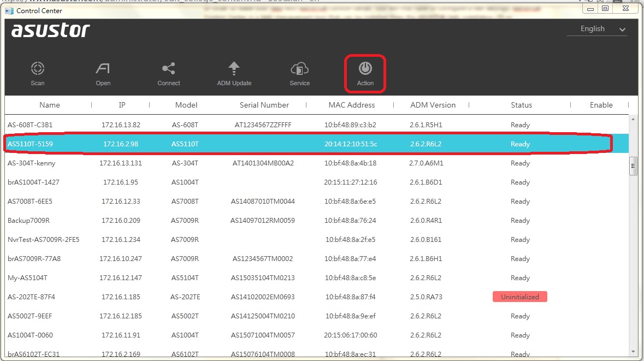This screenshot has height=361, width=644.
Task: Select the brAS7009R-77A8 device
Action: point(34,259)
